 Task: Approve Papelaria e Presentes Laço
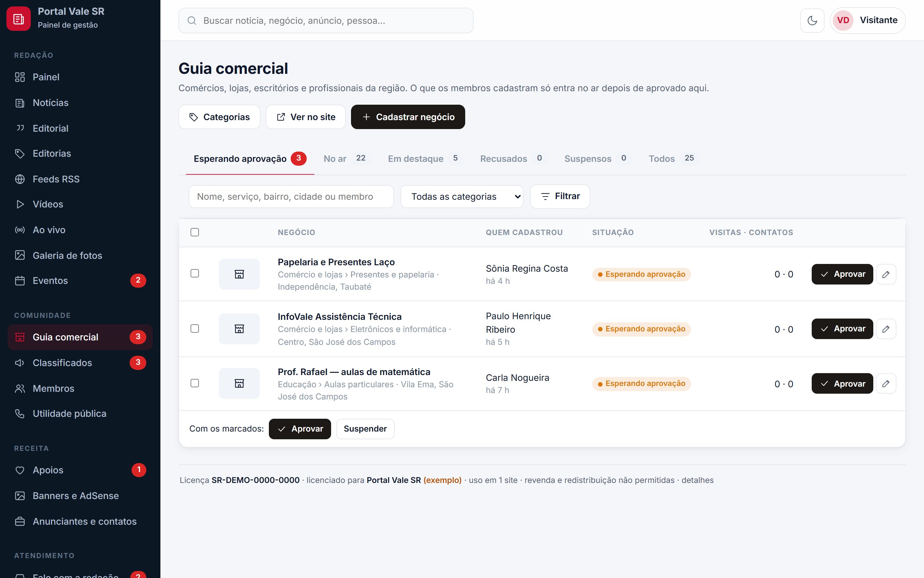[x=842, y=274]
